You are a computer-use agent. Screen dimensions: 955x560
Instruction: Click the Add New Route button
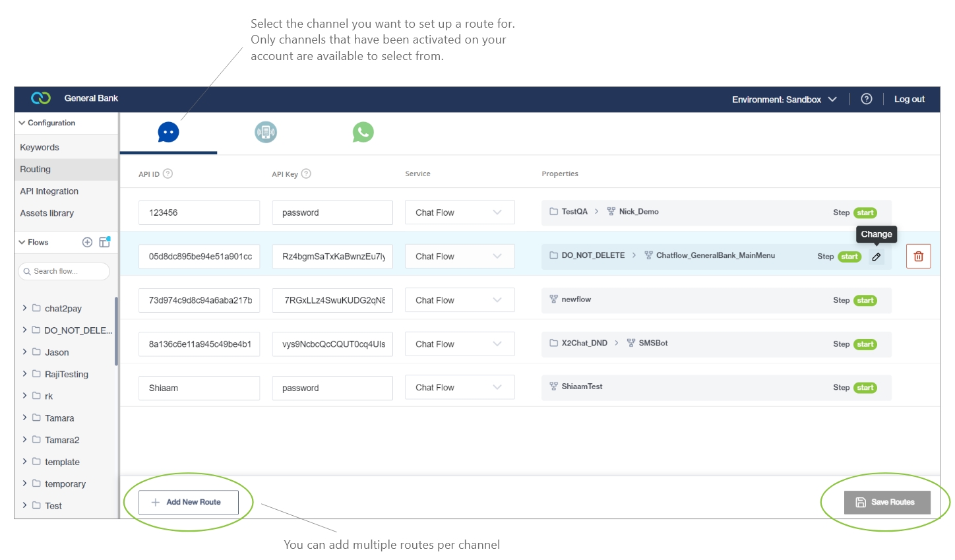tap(188, 502)
